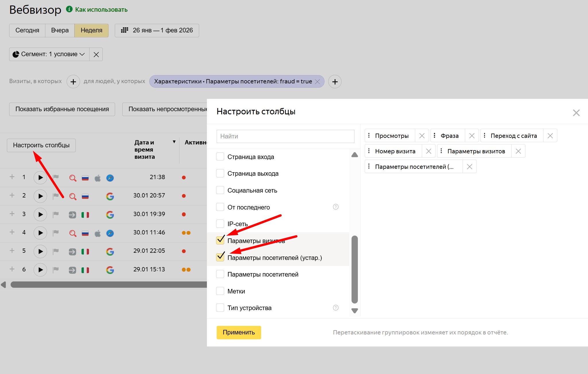Open the date range picker 26 янв — 1 фев

[157, 30]
